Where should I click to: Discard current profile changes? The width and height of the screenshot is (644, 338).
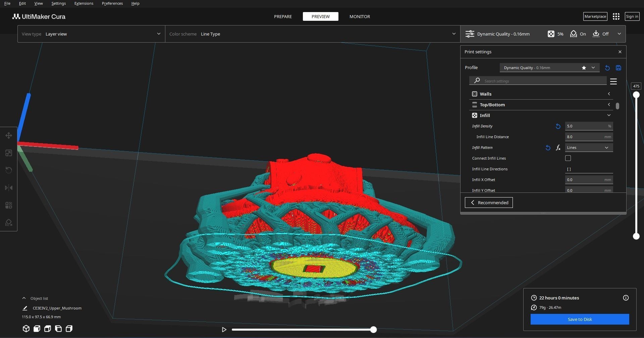pos(607,68)
